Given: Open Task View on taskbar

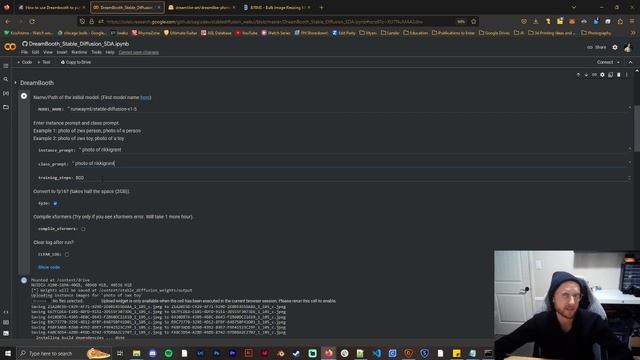Looking at the screenshot, I should tap(120, 353).
